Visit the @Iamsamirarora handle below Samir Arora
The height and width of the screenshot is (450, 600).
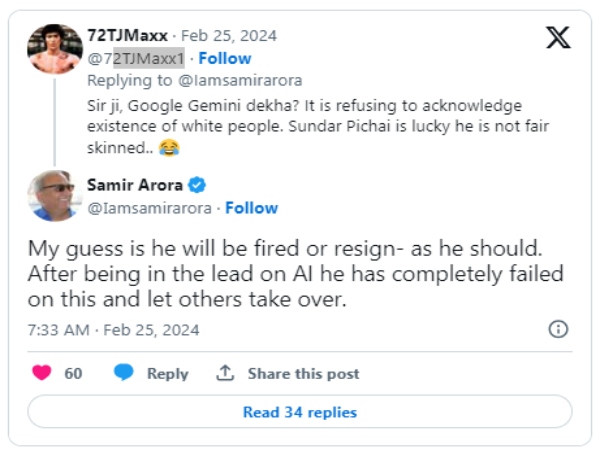tap(150, 208)
